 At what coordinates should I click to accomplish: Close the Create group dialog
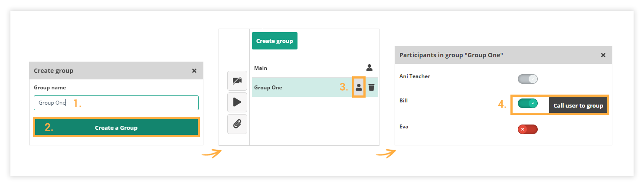click(194, 70)
